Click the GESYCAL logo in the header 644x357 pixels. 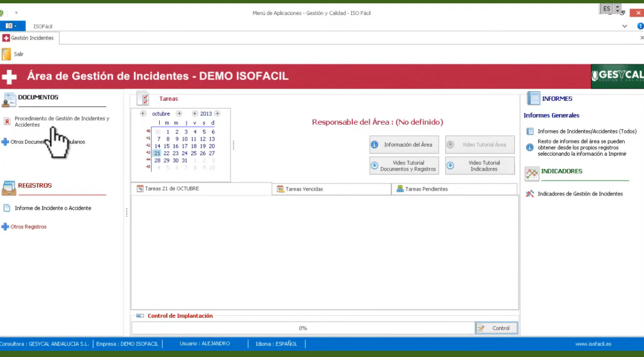617,76
